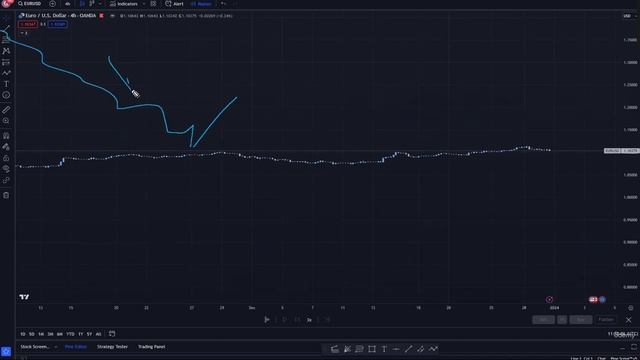Viewport: 640px width, 360px height.
Task: Select the zoom in magnifier tool
Action: point(6,120)
